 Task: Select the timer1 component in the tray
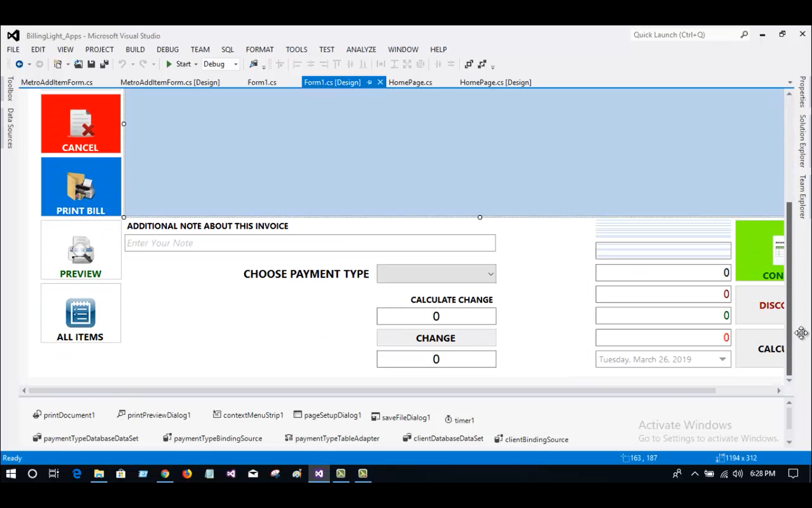[460, 419]
